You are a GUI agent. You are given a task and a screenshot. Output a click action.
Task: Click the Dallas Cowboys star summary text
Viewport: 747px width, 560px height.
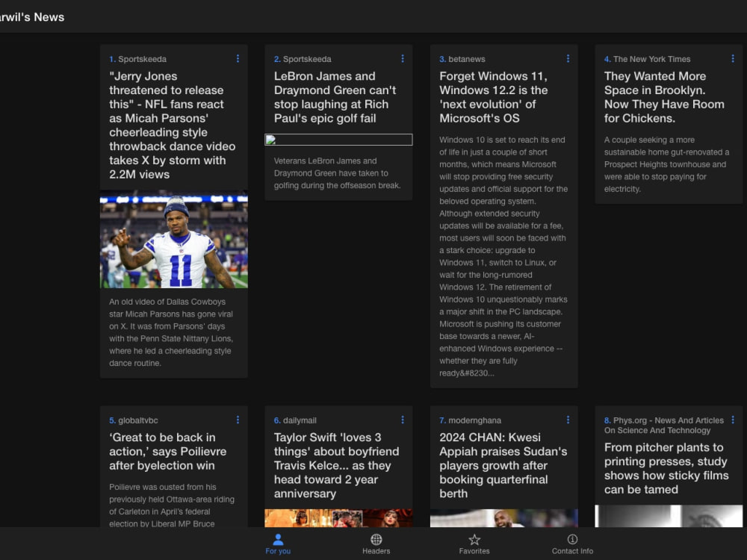pos(171,332)
